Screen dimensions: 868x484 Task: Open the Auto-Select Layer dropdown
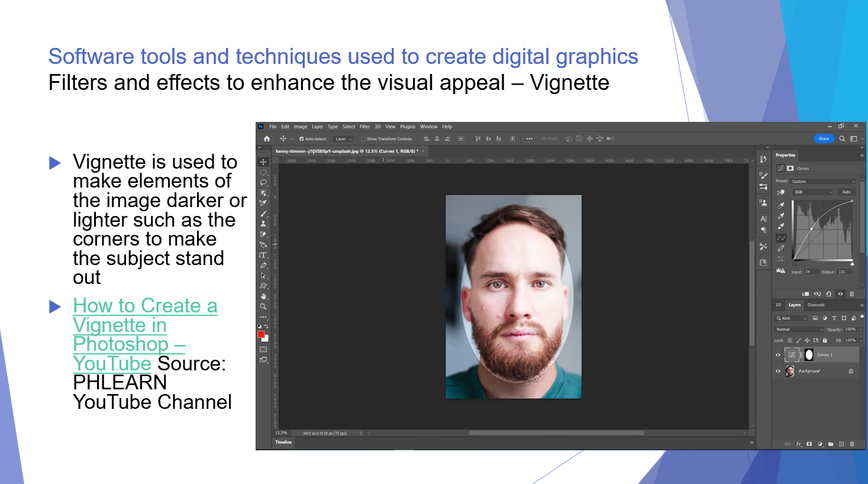tap(343, 139)
